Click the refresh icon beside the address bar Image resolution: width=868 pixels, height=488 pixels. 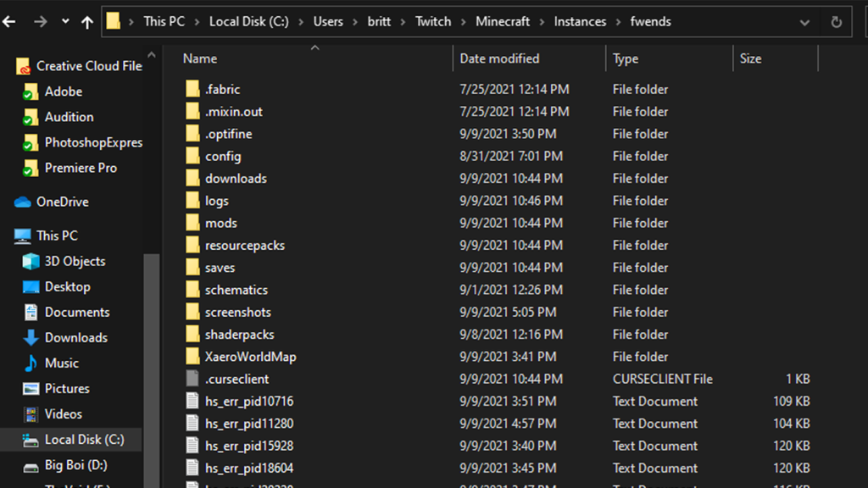coord(837,21)
